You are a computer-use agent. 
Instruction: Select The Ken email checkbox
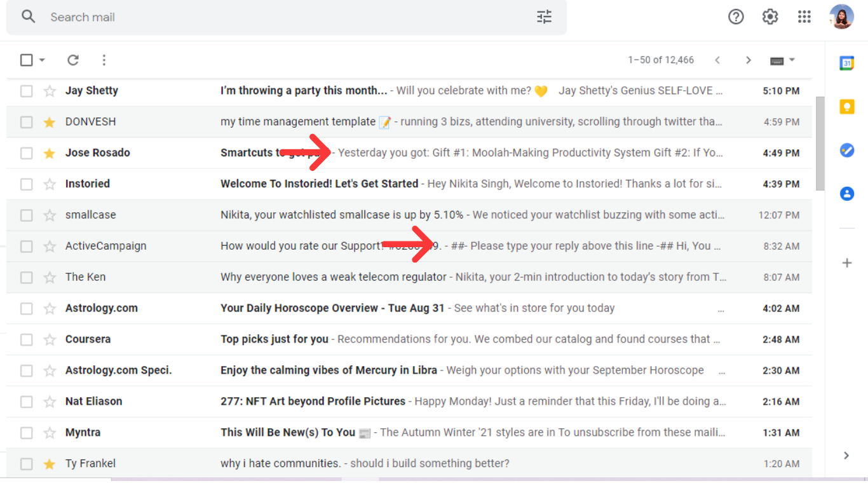[26, 278]
